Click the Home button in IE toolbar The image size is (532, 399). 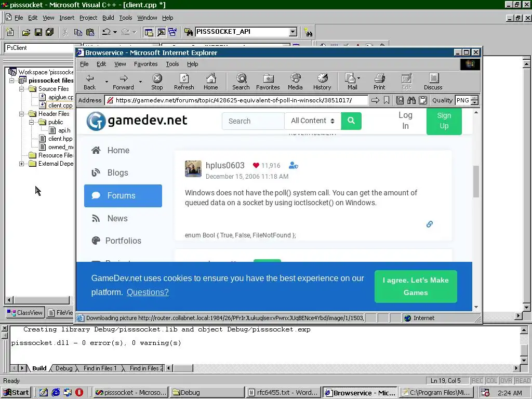[x=211, y=82]
